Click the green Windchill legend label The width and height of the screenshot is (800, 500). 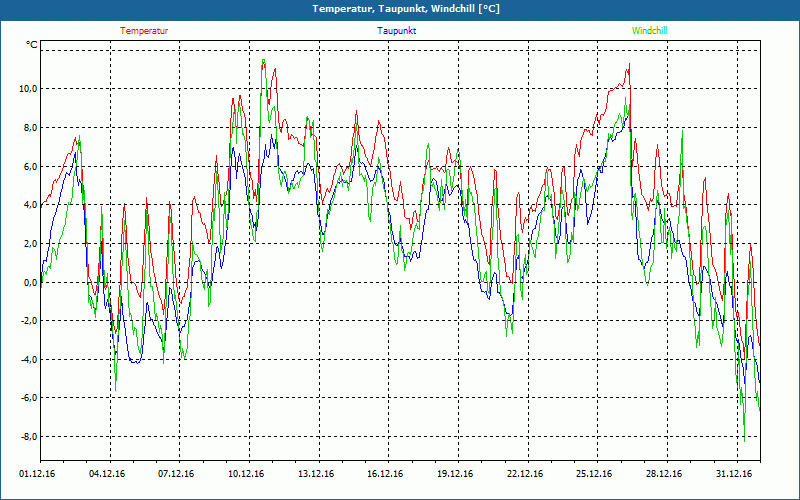(x=649, y=31)
